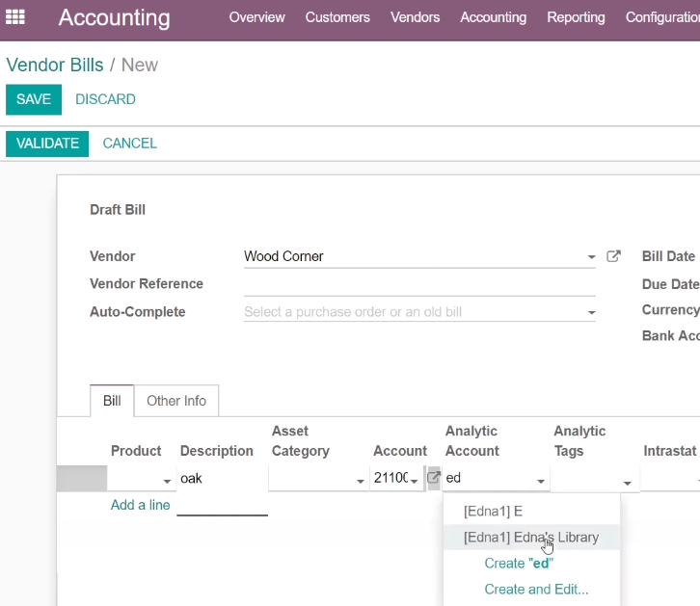The image size is (700, 606).
Task: Click the Account column header
Action: pyautogui.click(x=400, y=451)
